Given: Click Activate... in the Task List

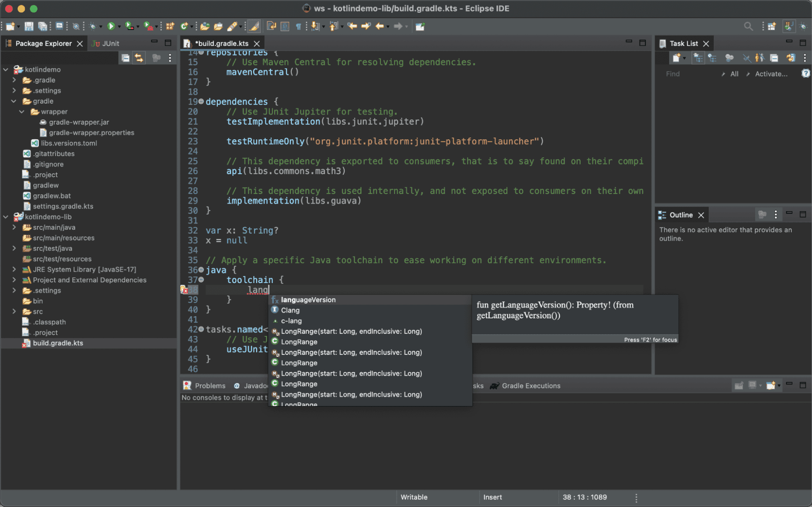Looking at the screenshot, I should tap(771, 74).
